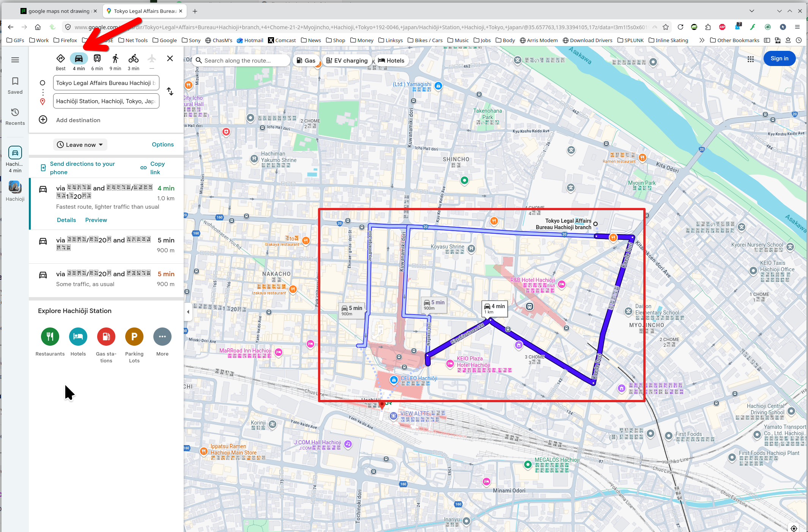This screenshot has width=808, height=532.
Task: Toggle EV charging filter chip
Action: click(x=347, y=61)
